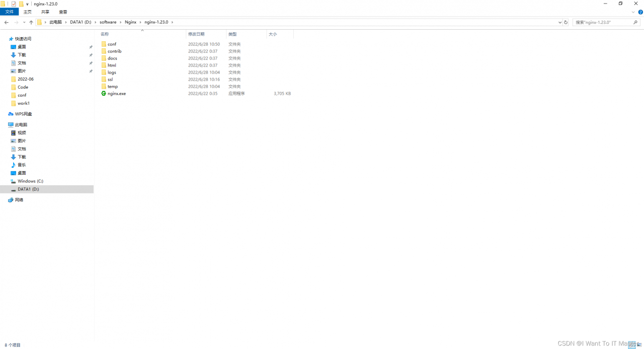Select 音乐 under This PC

tap(22, 165)
